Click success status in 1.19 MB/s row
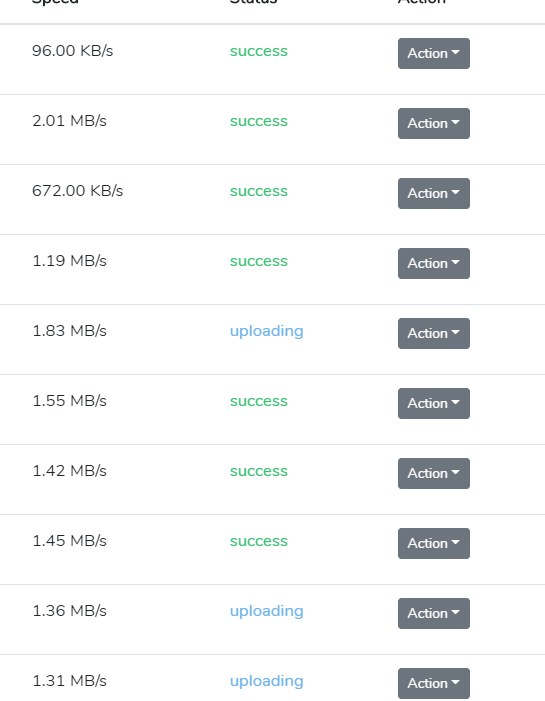Image resolution: width=545 pixels, height=701 pixels. (259, 261)
